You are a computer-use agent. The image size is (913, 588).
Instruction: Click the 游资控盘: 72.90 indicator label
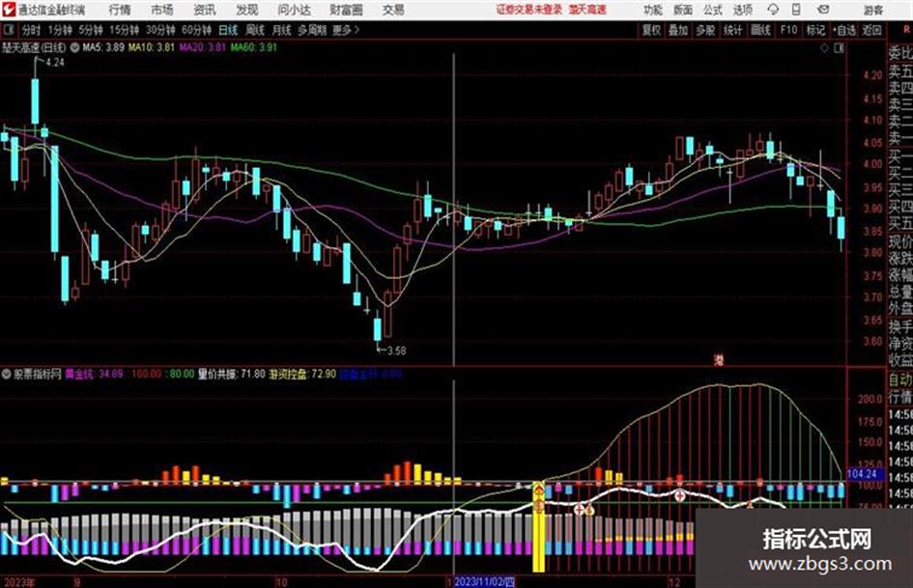(x=302, y=374)
